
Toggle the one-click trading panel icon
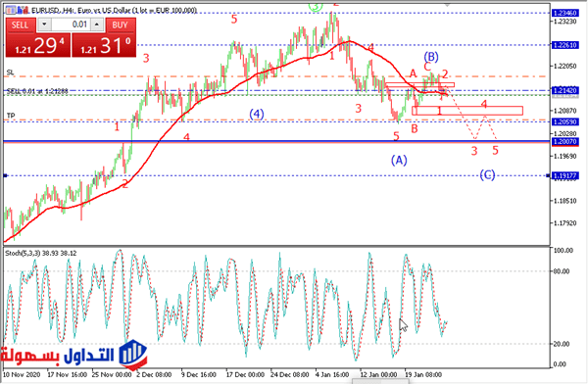click(11, 10)
